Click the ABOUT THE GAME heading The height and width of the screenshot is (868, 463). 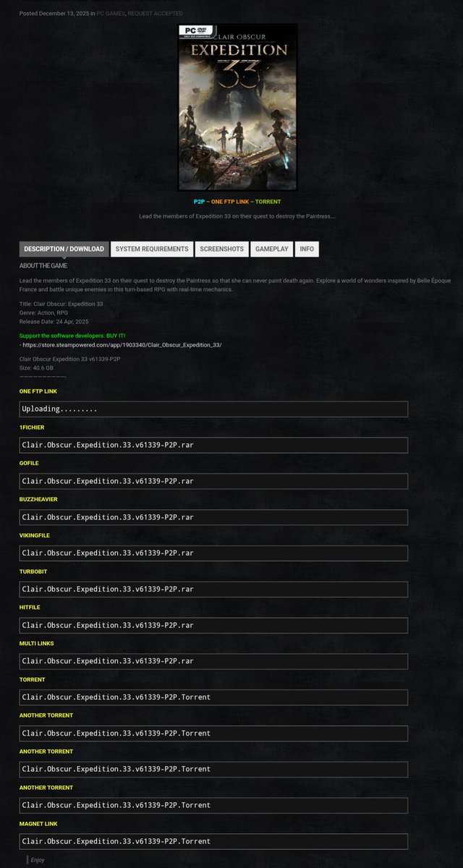43,265
